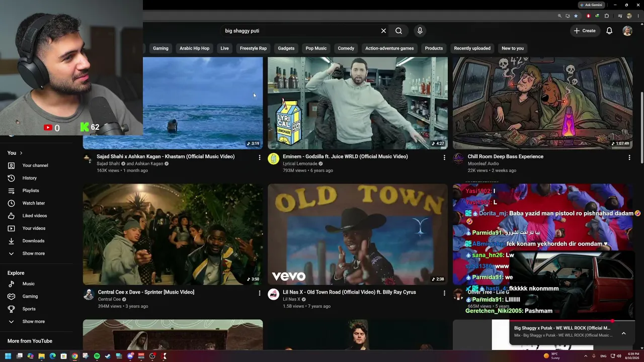644x362 pixels.
Task: Select the Arabic Hip Hop chip
Action: 194,48
